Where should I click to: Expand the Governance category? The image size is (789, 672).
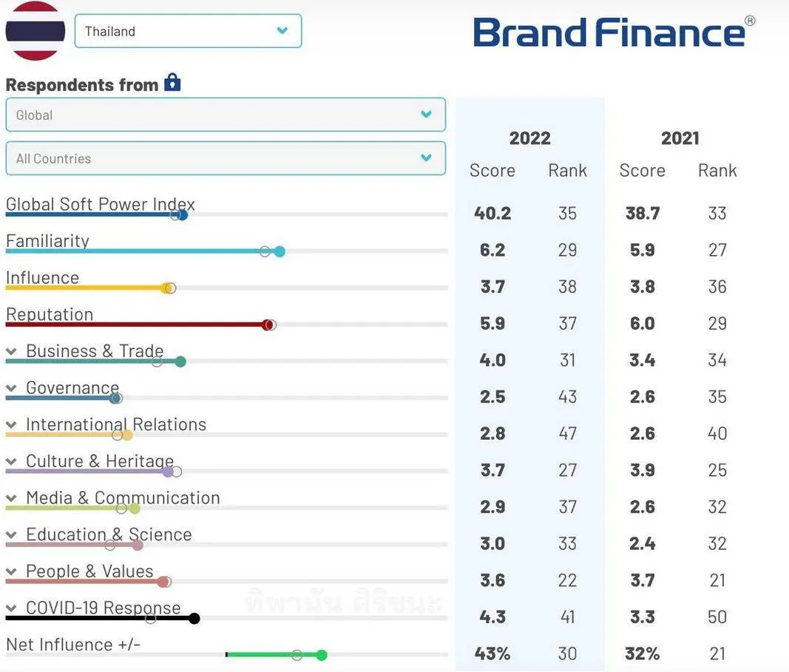pos(11,389)
